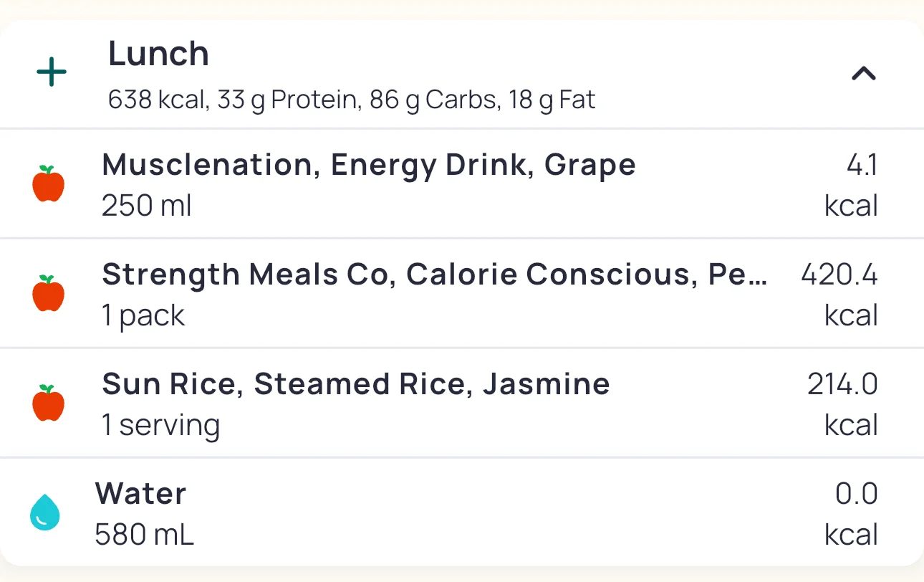Click the Lunch meal heading

coord(158,54)
